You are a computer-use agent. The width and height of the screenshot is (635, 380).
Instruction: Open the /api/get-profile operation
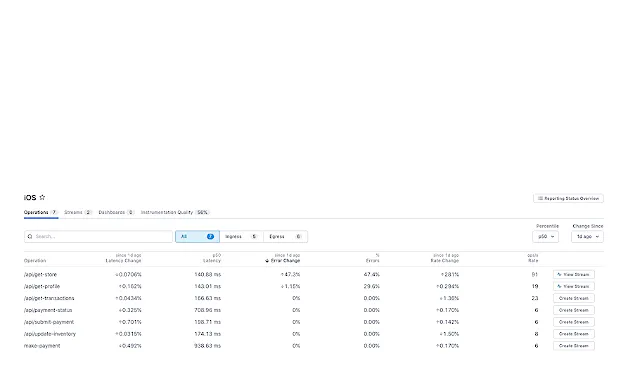[x=42, y=286]
